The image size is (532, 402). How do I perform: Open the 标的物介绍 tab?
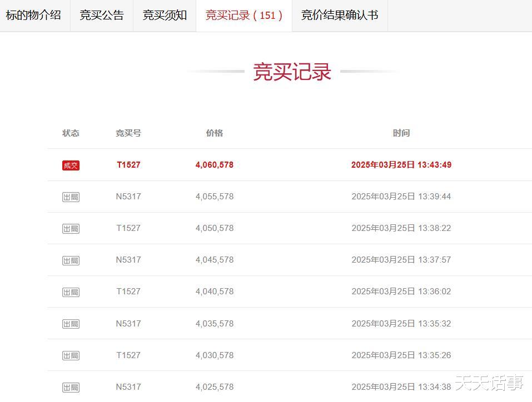[x=33, y=15]
